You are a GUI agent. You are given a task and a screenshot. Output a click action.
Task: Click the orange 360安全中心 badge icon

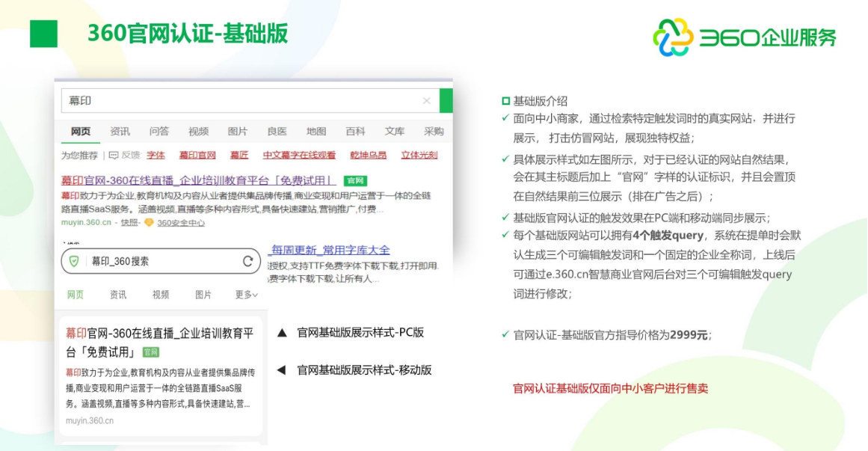coord(149,223)
